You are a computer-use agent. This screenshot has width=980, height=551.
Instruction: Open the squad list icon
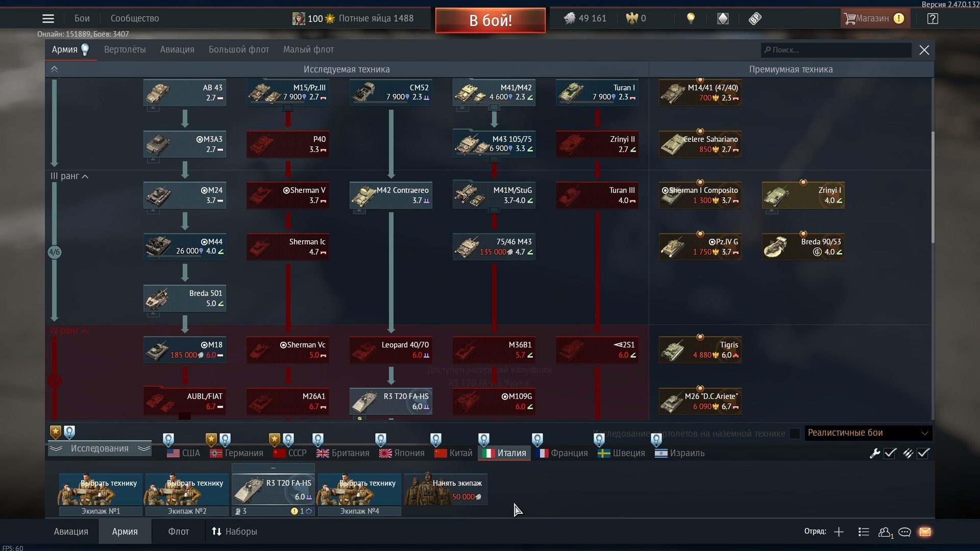(864, 532)
